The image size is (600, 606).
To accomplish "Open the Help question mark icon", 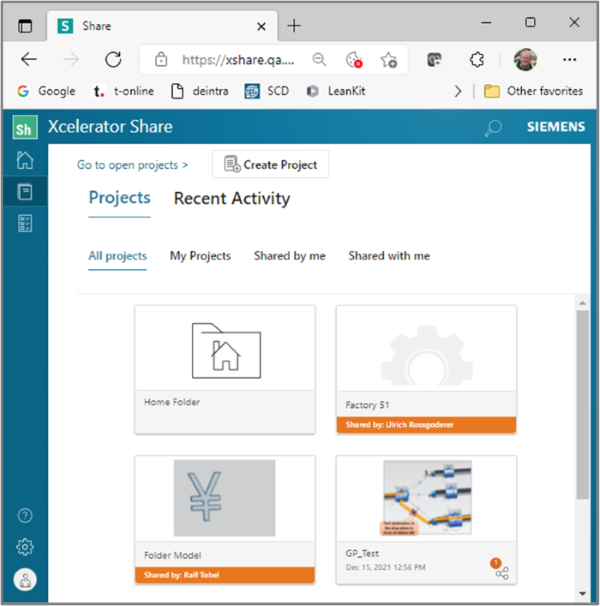I will 25,515.
